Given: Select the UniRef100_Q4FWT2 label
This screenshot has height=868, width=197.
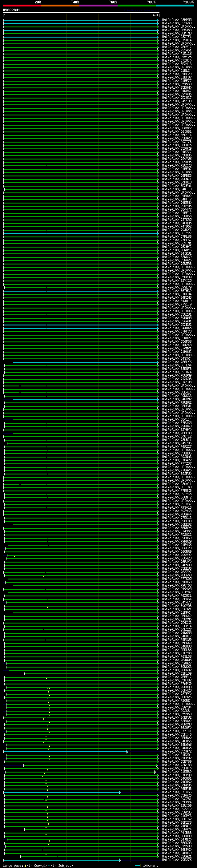Looking at the screenshot, I should (x=177, y=826).
